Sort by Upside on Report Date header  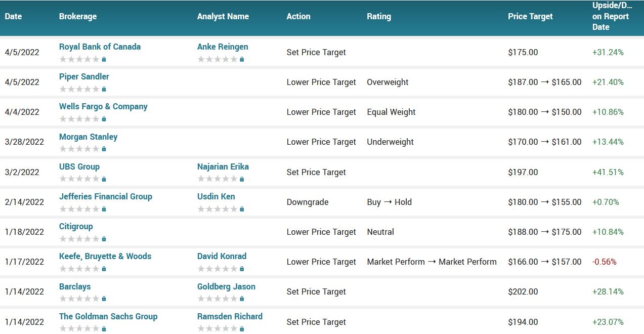[x=612, y=16]
